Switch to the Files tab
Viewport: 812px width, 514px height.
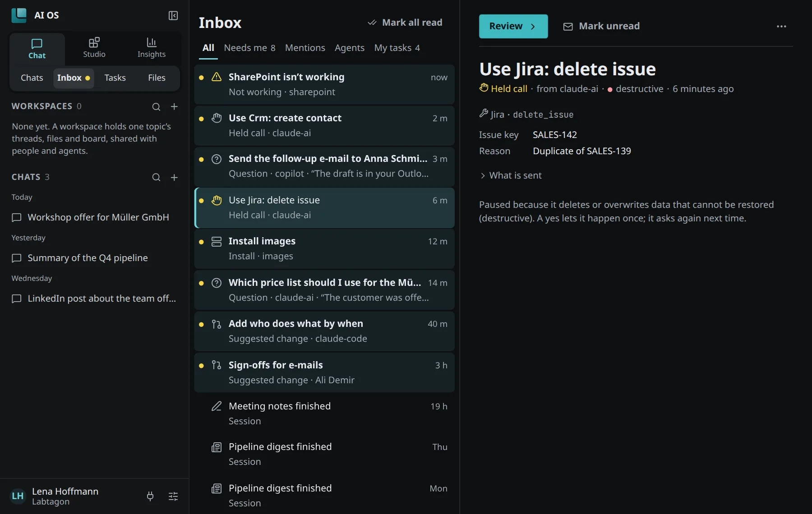pyautogui.click(x=157, y=78)
